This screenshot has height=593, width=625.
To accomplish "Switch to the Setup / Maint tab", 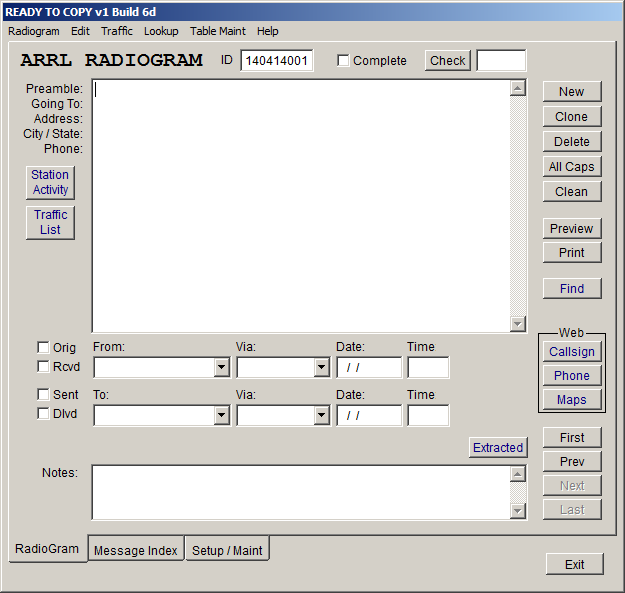I will pos(227,550).
